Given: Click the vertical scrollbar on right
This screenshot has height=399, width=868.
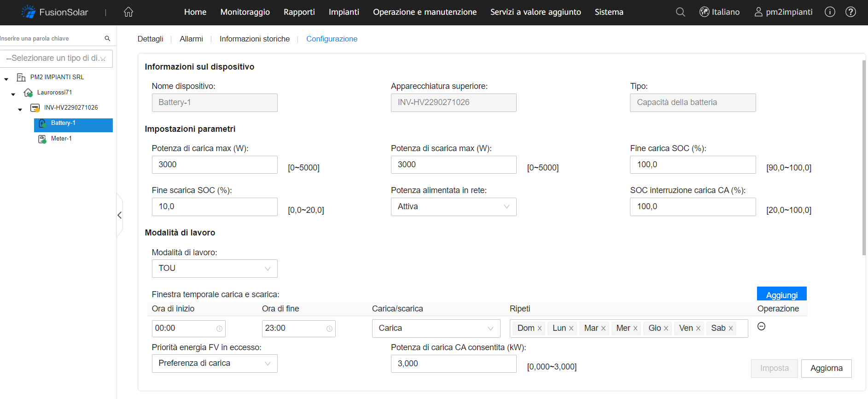Looking at the screenshot, I should [x=864, y=157].
